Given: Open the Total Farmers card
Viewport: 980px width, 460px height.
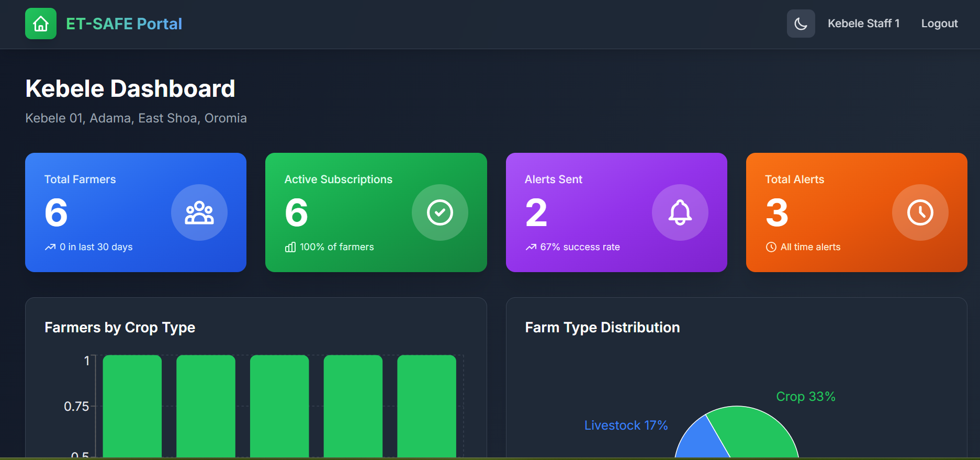Looking at the screenshot, I should coord(136,212).
